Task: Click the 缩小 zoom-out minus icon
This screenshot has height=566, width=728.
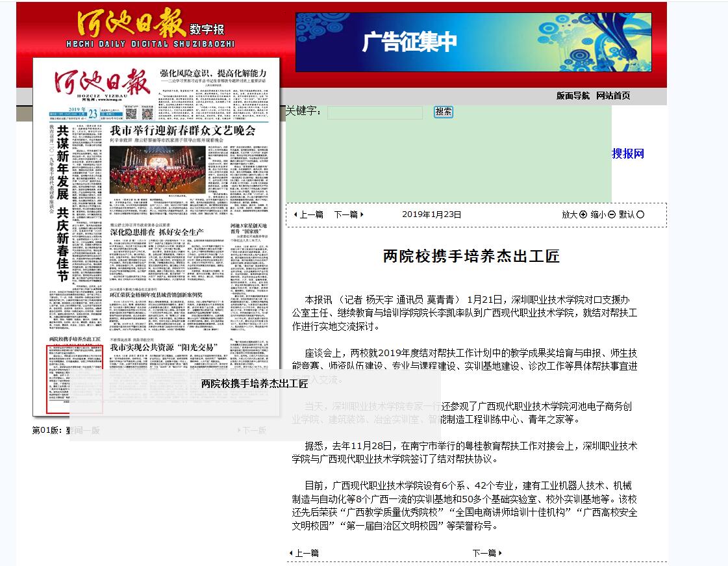Action: point(612,214)
